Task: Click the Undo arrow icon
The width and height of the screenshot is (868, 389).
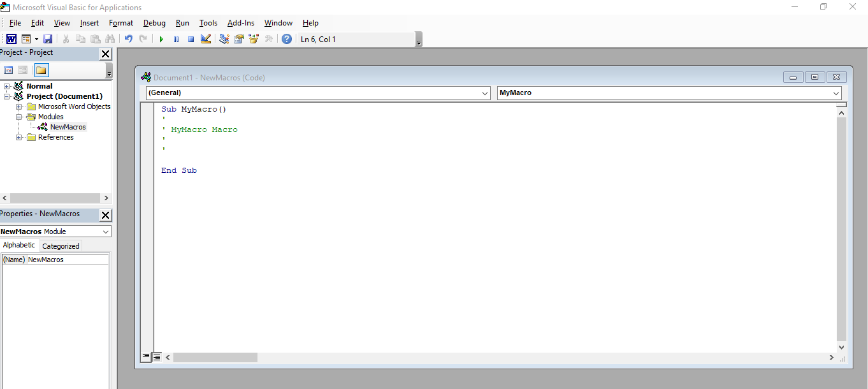Action: [x=128, y=39]
